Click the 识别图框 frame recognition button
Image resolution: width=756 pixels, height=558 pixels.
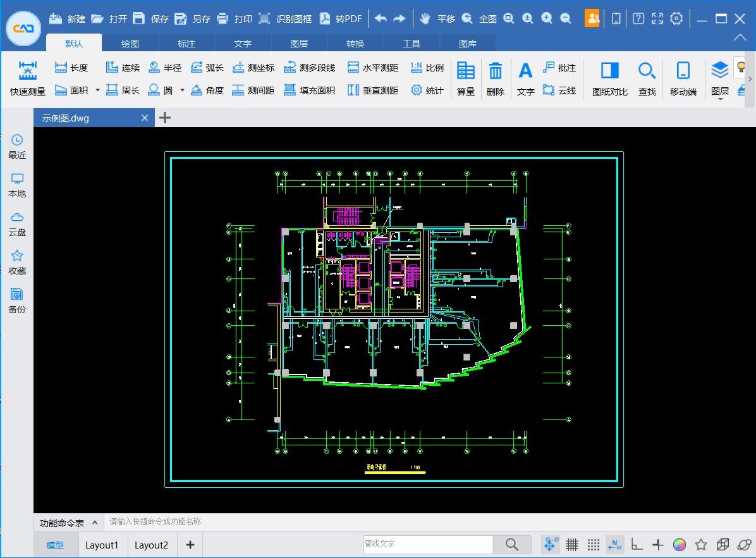285,19
